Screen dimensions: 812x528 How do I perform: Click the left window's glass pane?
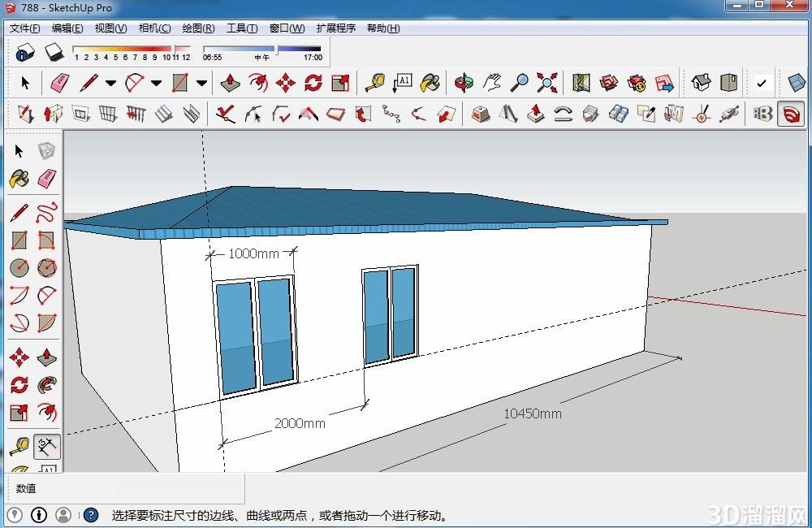tap(235, 337)
